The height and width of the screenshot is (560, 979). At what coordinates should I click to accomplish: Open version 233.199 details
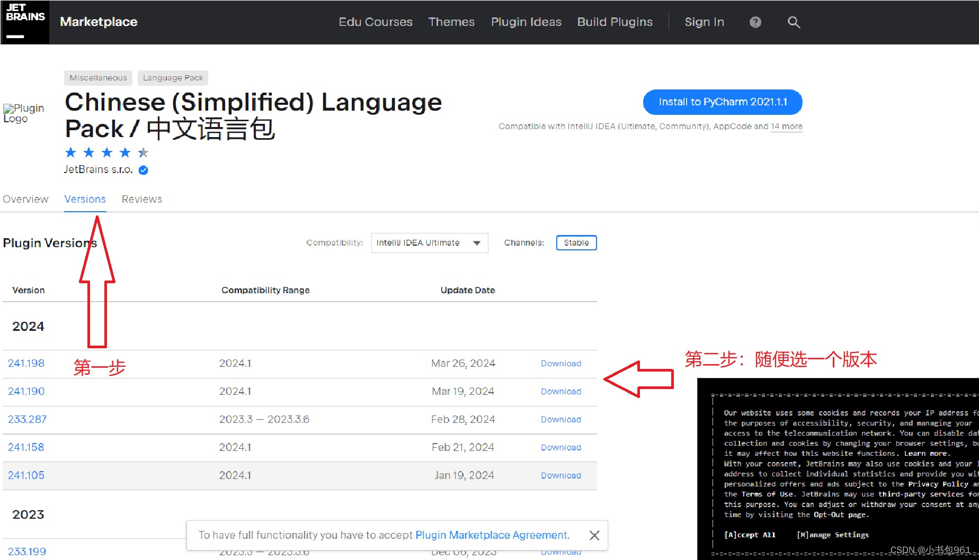click(x=27, y=552)
